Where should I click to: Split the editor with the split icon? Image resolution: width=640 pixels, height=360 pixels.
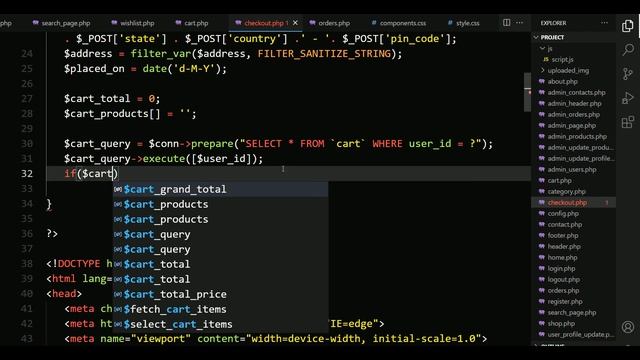[507, 23]
